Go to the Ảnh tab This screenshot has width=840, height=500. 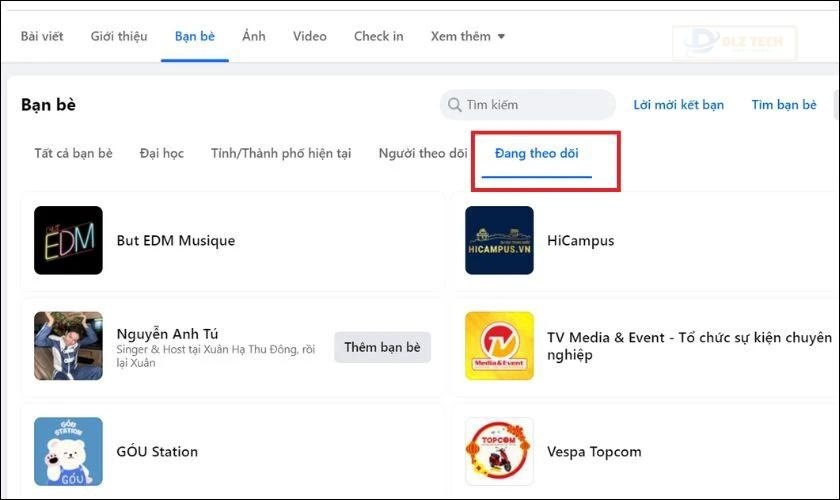[x=254, y=36]
